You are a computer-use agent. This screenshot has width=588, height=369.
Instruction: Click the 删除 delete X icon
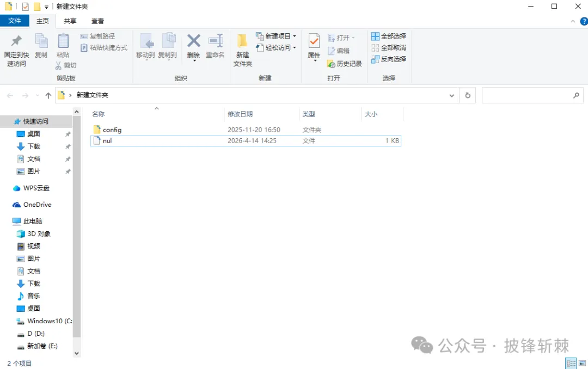point(193,41)
